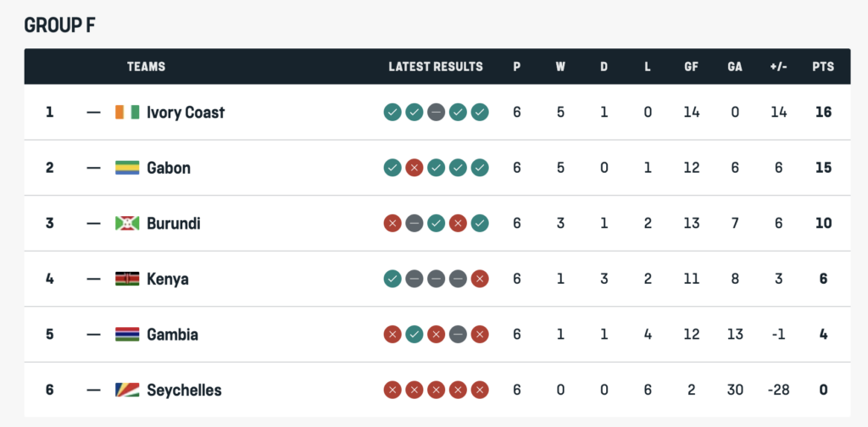Click Burundi's first red loss icon

pos(392,224)
